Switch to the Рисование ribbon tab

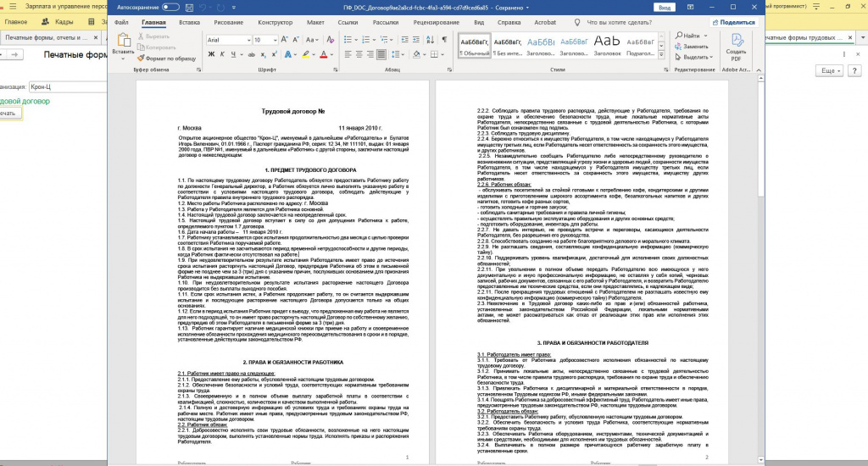pyautogui.click(x=229, y=23)
